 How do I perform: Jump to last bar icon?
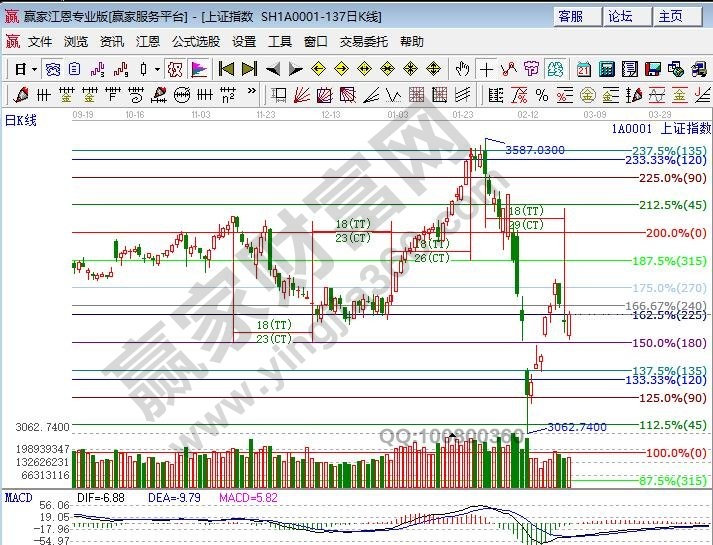click(249, 69)
